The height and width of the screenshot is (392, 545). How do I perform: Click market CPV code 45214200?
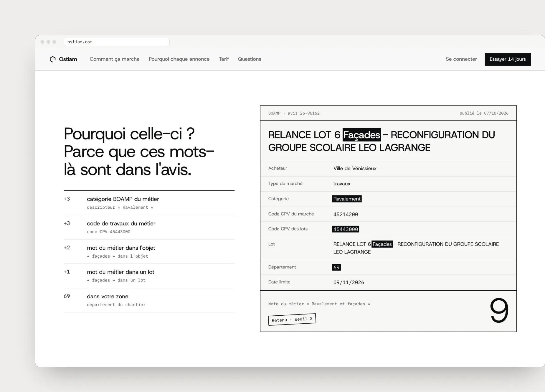pyautogui.click(x=346, y=215)
